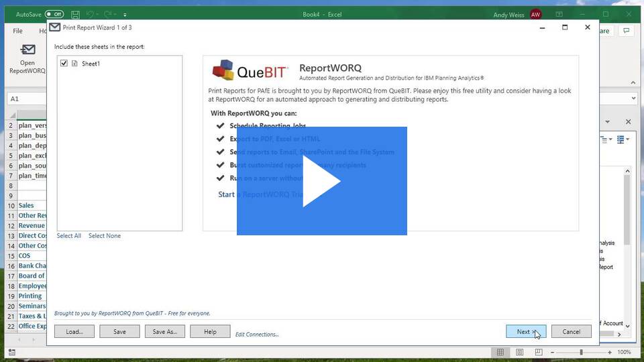644x362 pixels.
Task: Click task pane scrollbar up arrow
Action: [x=627, y=171]
